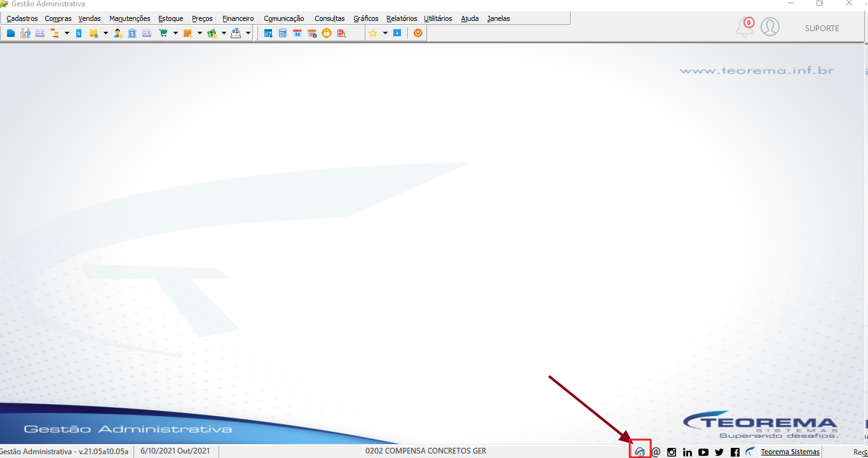Open the YouTube icon in status bar
The height and width of the screenshot is (458, 868).
(703, 452)
